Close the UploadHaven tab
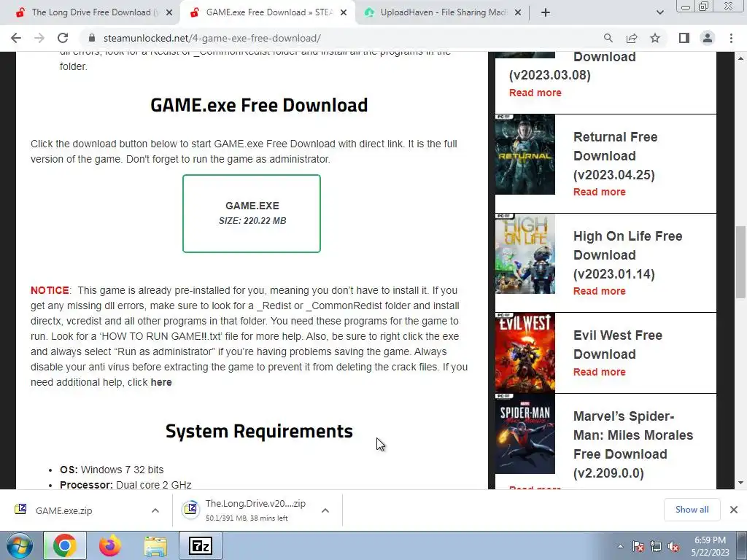747x560 pixels. click(518, 13)
